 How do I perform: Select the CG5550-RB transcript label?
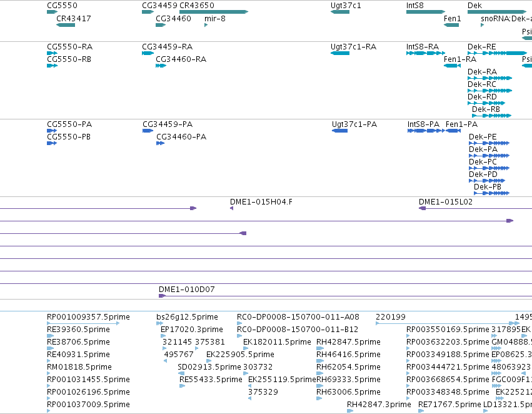pyautogui.click(x=69, y=59)
